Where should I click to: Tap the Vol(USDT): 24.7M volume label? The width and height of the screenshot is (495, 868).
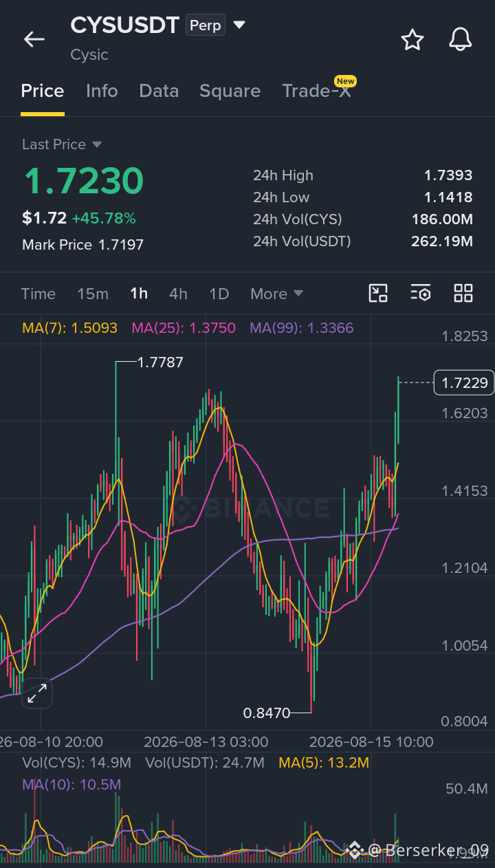[x=205, y=762]
